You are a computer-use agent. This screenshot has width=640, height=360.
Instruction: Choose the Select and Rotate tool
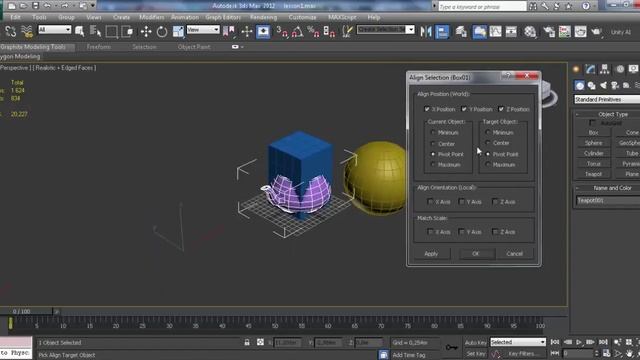(162, 31)
